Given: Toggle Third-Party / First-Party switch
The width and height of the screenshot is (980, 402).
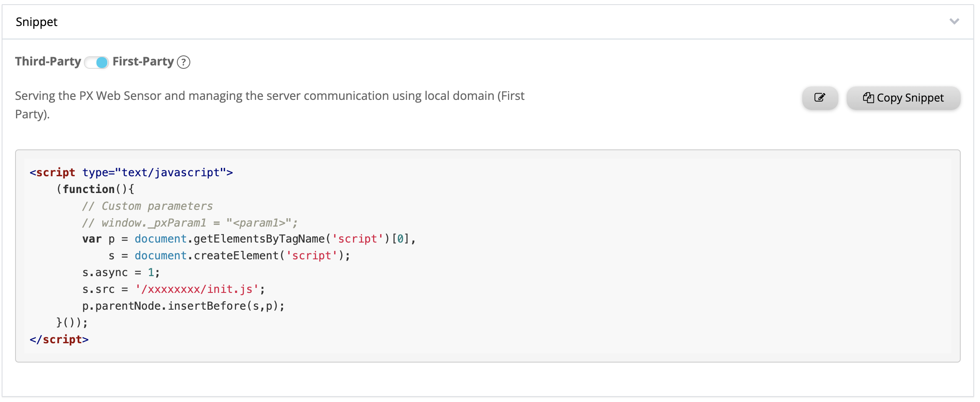Looking at the screenshot, I should [96, 62].
